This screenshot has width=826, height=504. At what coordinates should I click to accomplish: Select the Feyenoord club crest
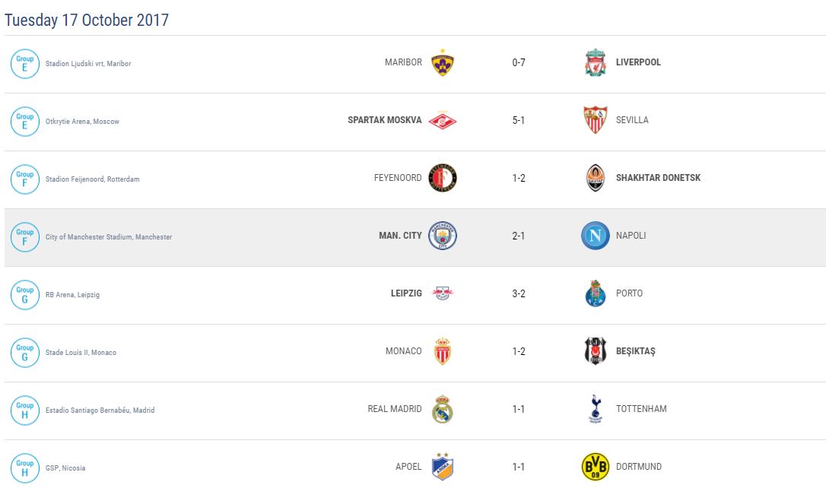click(442, 179)
